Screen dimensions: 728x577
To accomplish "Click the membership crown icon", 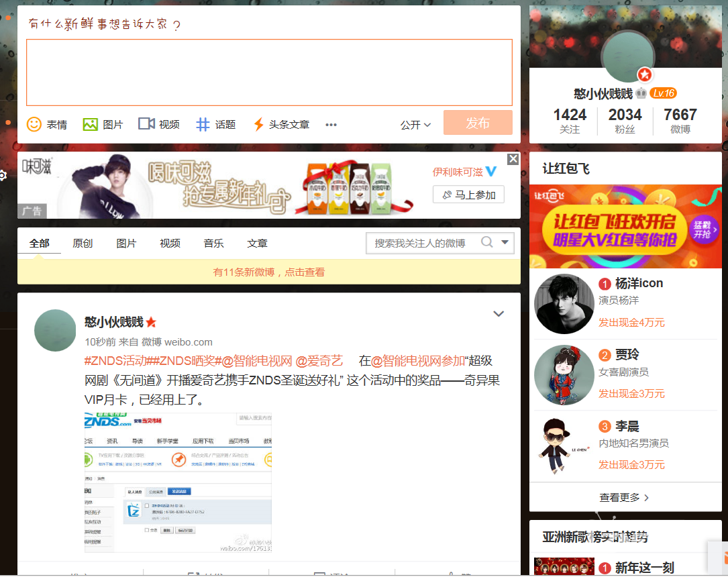I will click(x=641, y=93).
